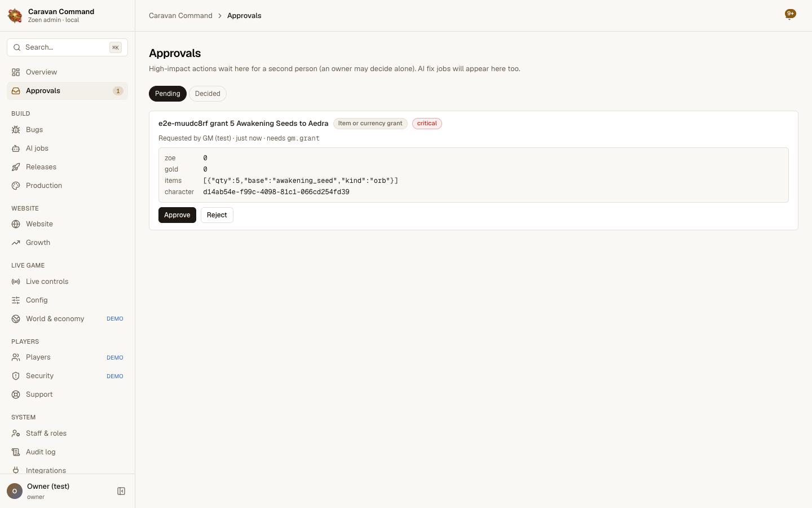Open the Config menu label

coord(37,300)
